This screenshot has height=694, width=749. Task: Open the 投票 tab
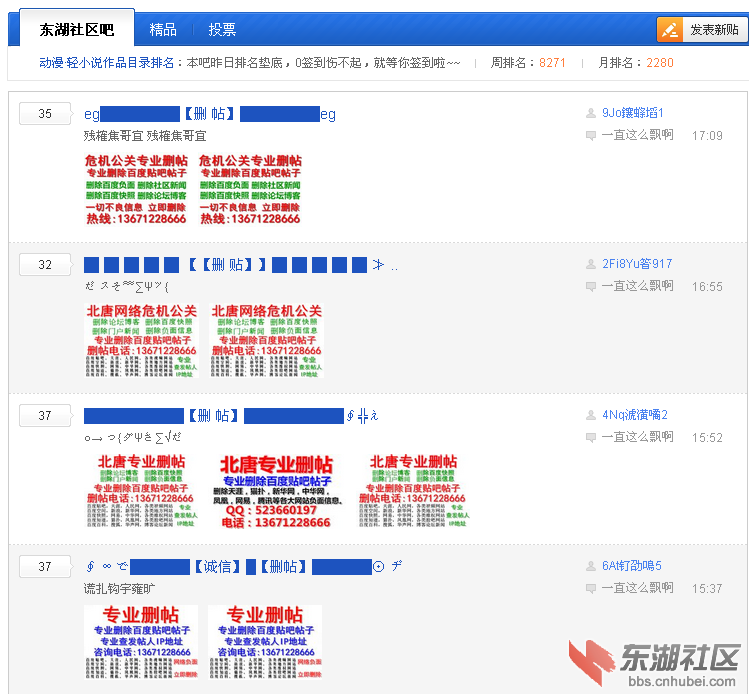[x=222, y=30]
